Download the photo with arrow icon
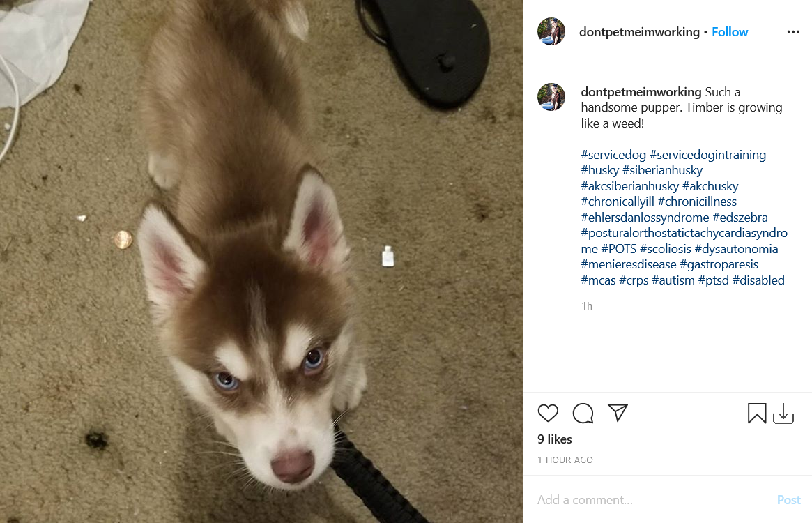Image resolution: width=812 pixels, height=523 pixels. 783,413
